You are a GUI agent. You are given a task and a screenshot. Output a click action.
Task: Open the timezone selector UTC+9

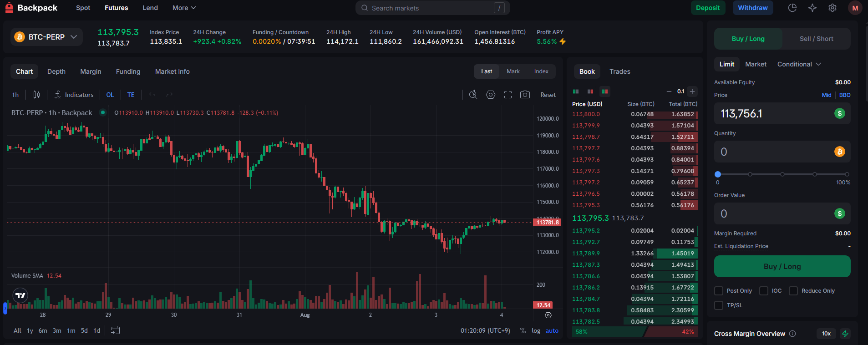(485, 330)
